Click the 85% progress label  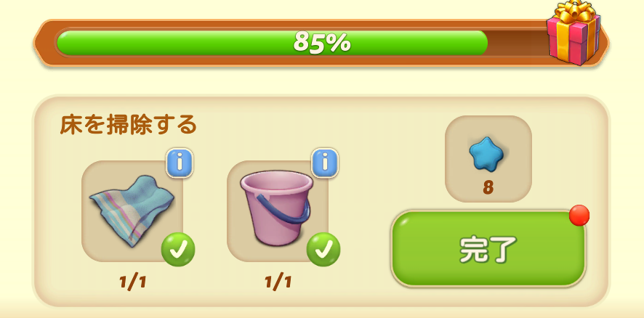click(x=323, y=42)
